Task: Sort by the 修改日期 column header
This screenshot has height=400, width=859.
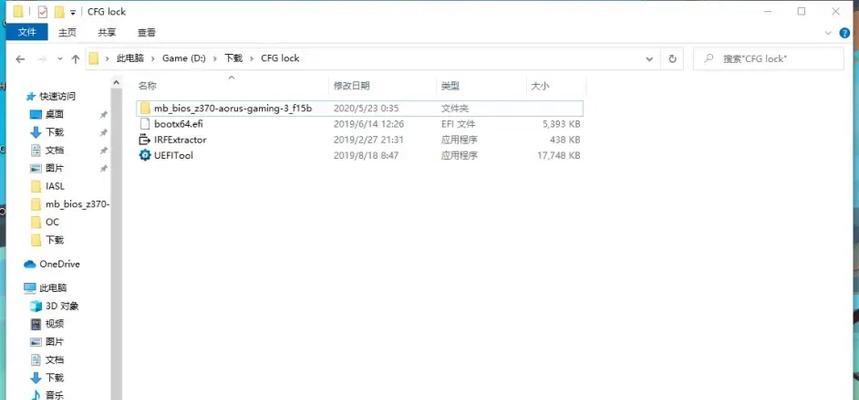Action: 352,86
